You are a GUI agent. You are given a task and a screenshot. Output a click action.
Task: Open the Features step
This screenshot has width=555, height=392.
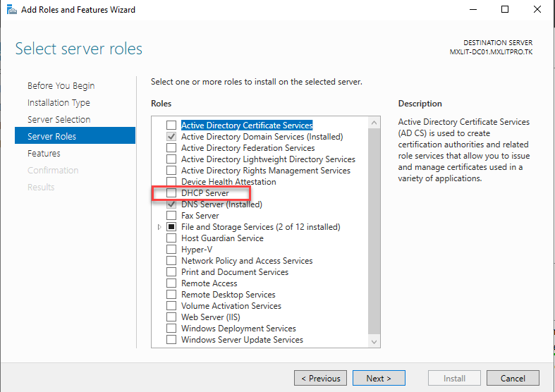tap(44, 154)
